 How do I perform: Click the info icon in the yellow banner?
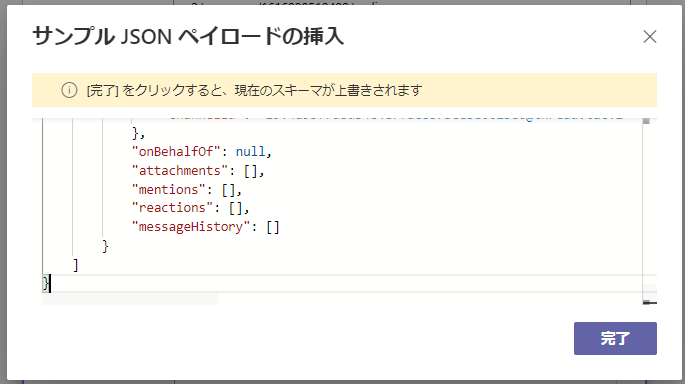(69, 90)
